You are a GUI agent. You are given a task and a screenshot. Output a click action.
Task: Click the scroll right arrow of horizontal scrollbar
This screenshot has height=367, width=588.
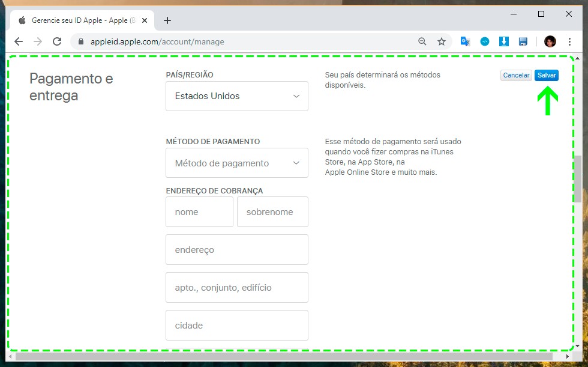click(568, 356)
